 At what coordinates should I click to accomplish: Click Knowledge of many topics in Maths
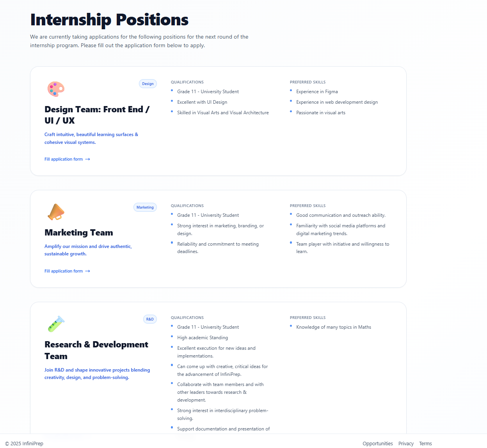[334, 327]
